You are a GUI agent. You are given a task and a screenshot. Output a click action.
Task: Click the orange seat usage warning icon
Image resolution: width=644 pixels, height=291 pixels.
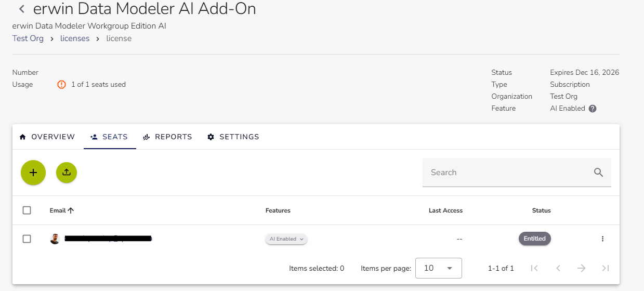coord(62,84)
